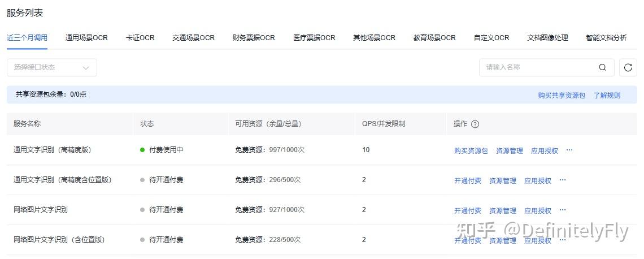Go to the 财务票据OCR tab
The width and height of the screenshot is (644, 259).
coord(254,38)
